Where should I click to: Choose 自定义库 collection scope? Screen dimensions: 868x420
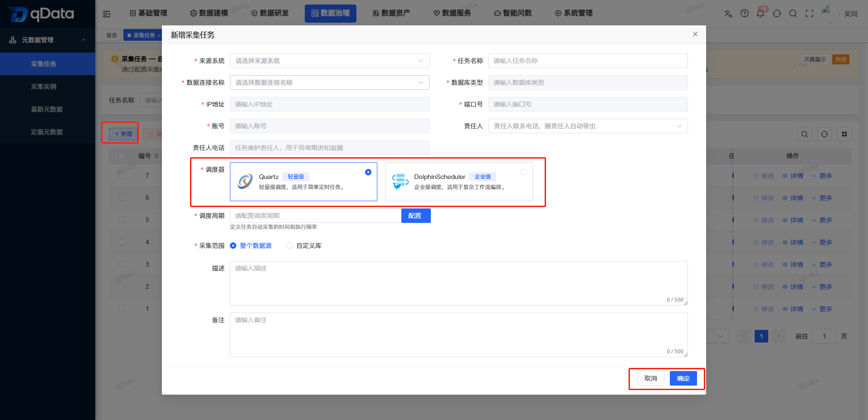tap(304, 246)
